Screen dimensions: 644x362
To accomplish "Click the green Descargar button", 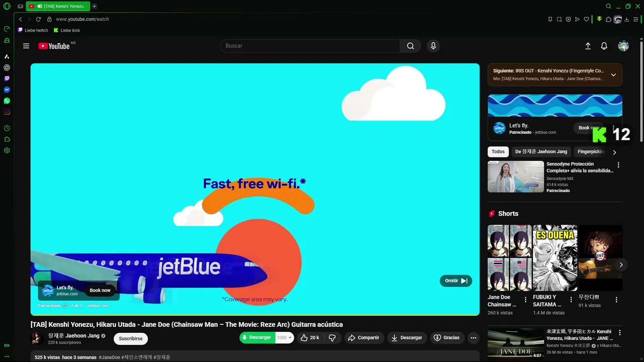I will [257, 338].
